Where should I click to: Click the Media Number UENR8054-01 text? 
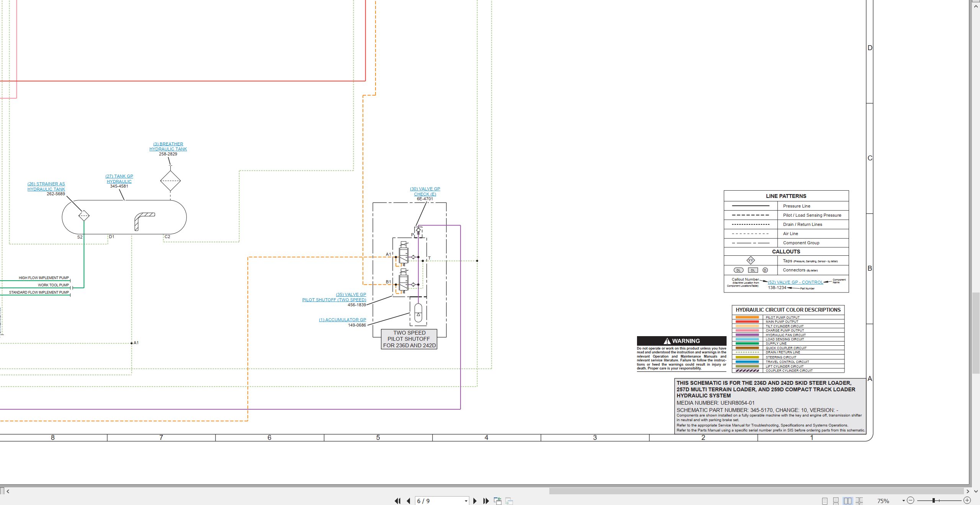(x=715, y=403)
